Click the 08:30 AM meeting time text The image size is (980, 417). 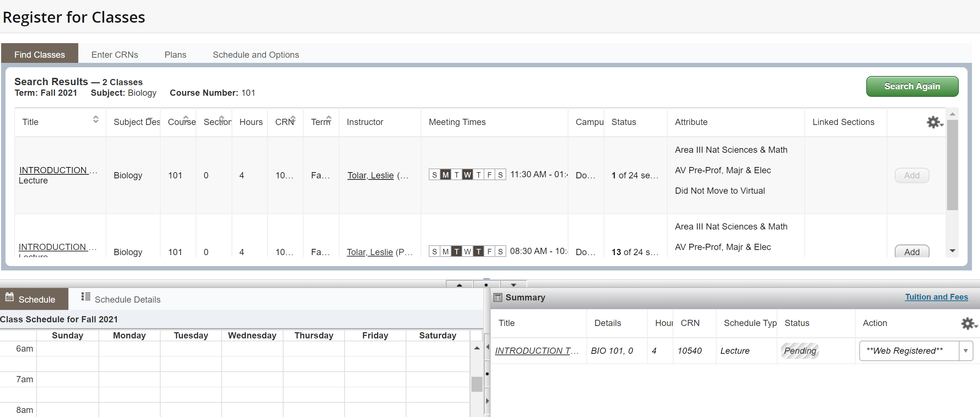[x=538, y=251]
